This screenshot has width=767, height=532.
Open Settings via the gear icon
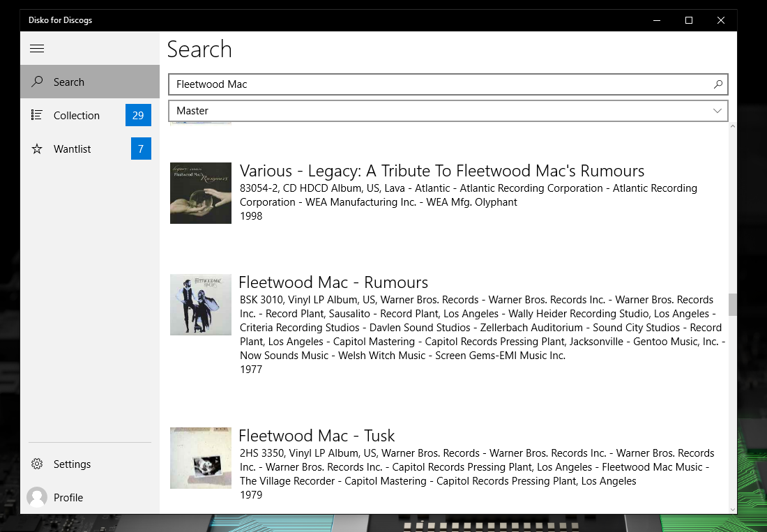[37, 464]
